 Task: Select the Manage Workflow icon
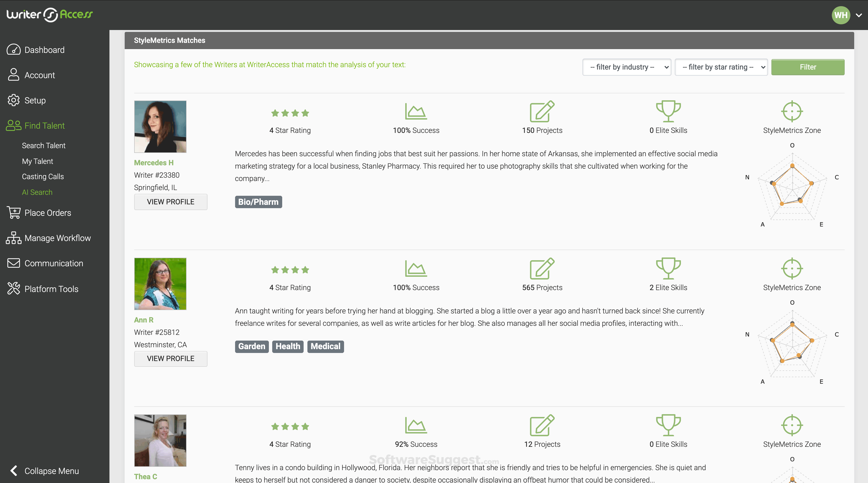(x=14, y=238)
